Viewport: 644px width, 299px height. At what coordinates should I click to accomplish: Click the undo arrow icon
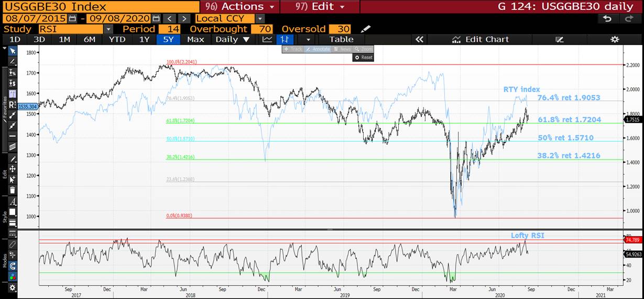click(x=607, y=18)
